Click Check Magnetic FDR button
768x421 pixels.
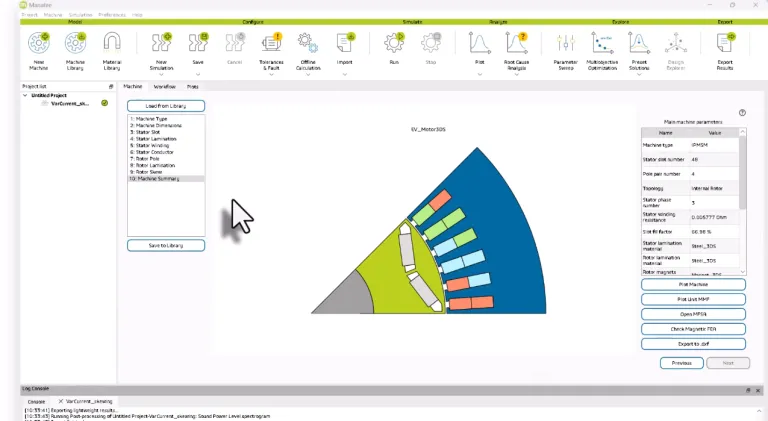pyautogui.click(x=694, y=329)
